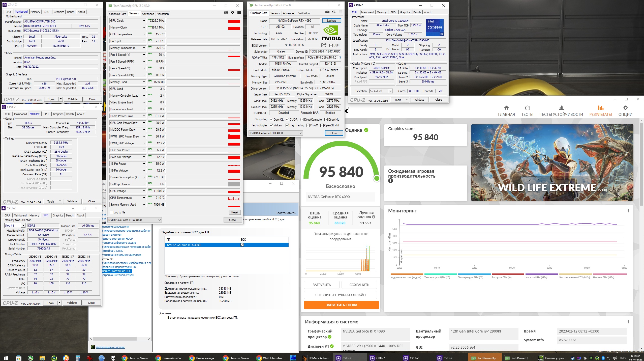Switch to Graphics tab in CPU-Z Memory window
The image size is (644, 361).
coord(58,114)
